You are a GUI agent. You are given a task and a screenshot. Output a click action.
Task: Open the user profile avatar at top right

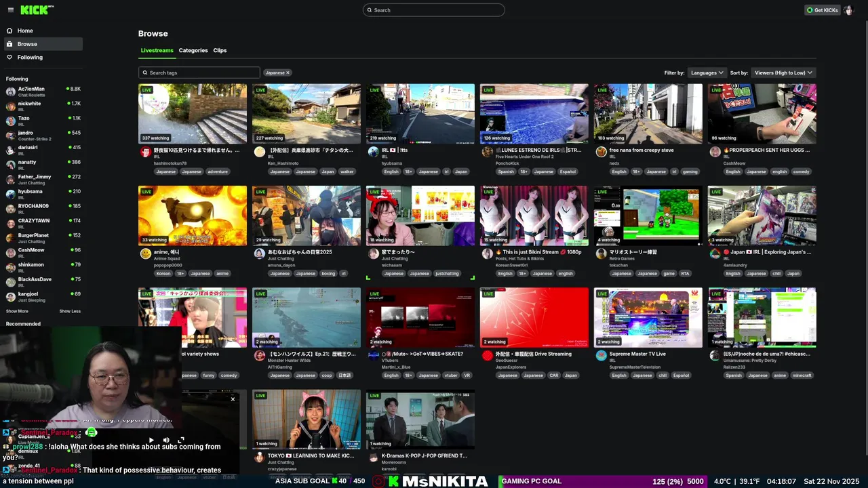(x=848, y=10)
